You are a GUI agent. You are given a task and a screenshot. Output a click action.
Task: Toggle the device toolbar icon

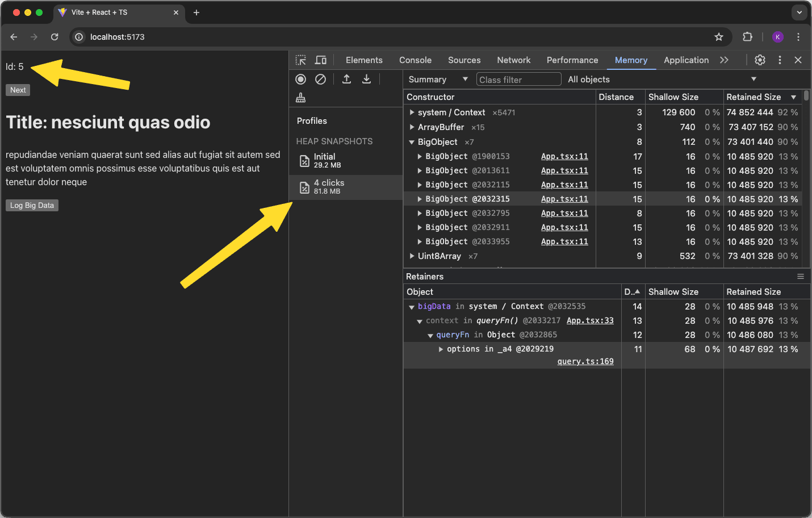pyautogui.click(x=320, y=60)
